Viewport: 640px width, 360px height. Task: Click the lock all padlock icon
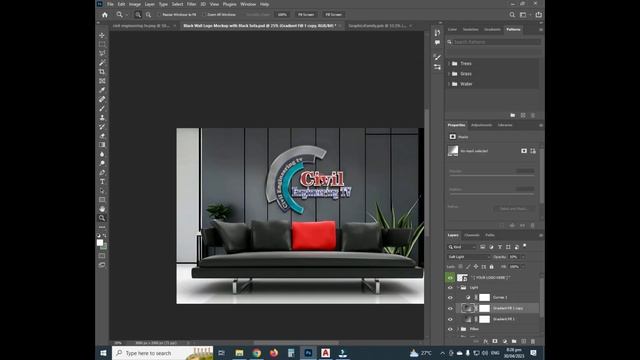491,267
